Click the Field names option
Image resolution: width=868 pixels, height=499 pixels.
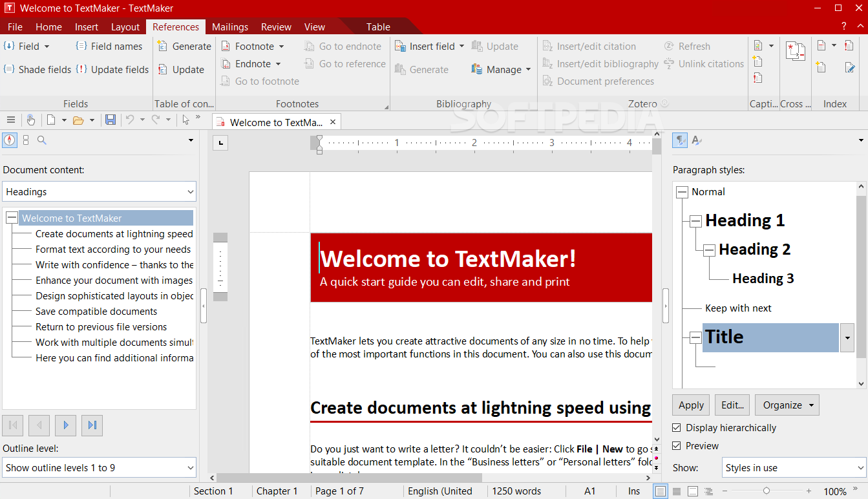109,47
